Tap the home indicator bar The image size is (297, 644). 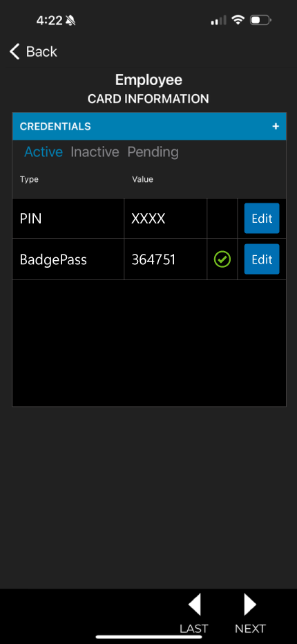149,637
